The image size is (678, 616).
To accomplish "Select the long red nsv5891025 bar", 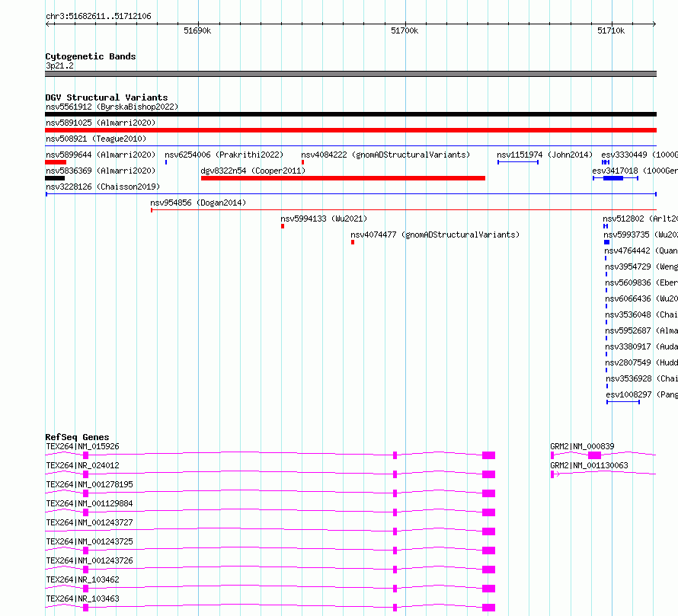I will 350,130.
